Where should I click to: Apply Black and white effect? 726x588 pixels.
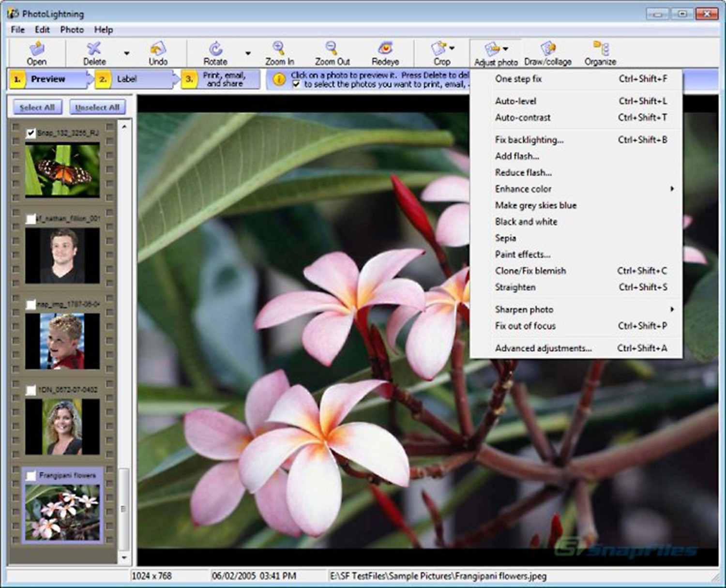tap(576, 222)
